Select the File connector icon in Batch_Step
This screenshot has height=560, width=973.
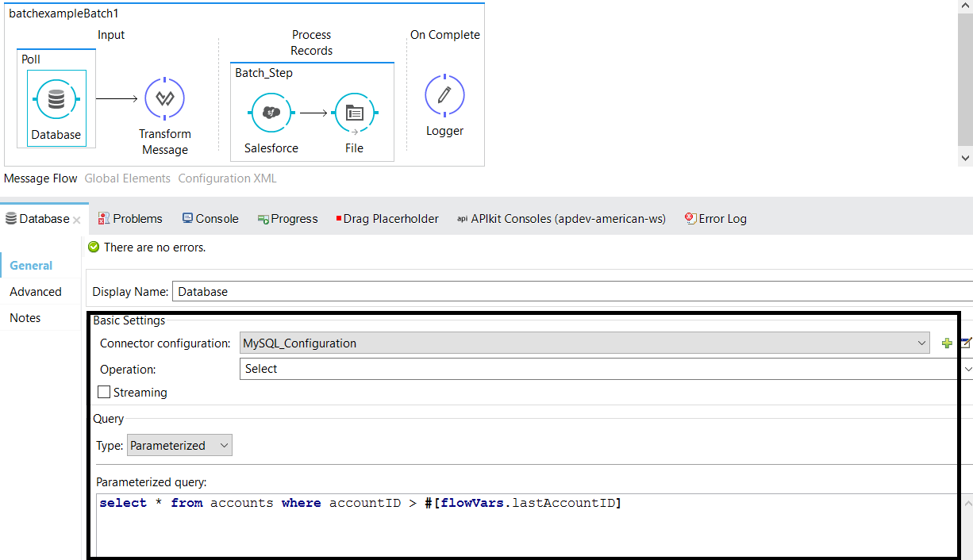(354, 113)
